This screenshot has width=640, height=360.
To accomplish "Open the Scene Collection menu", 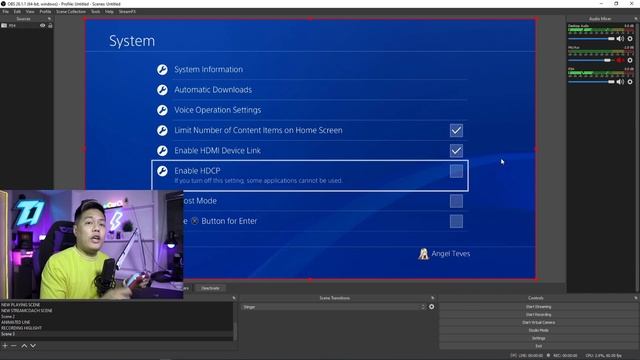I will [71, 12].
